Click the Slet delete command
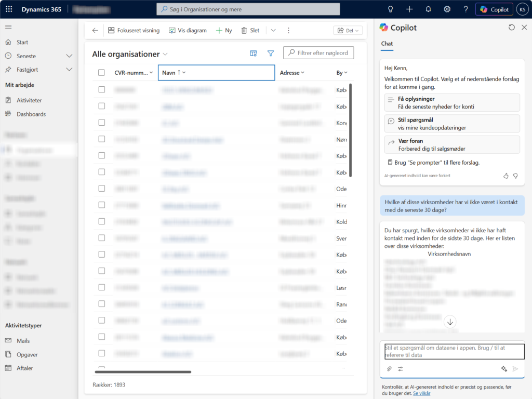 (250, 31)
